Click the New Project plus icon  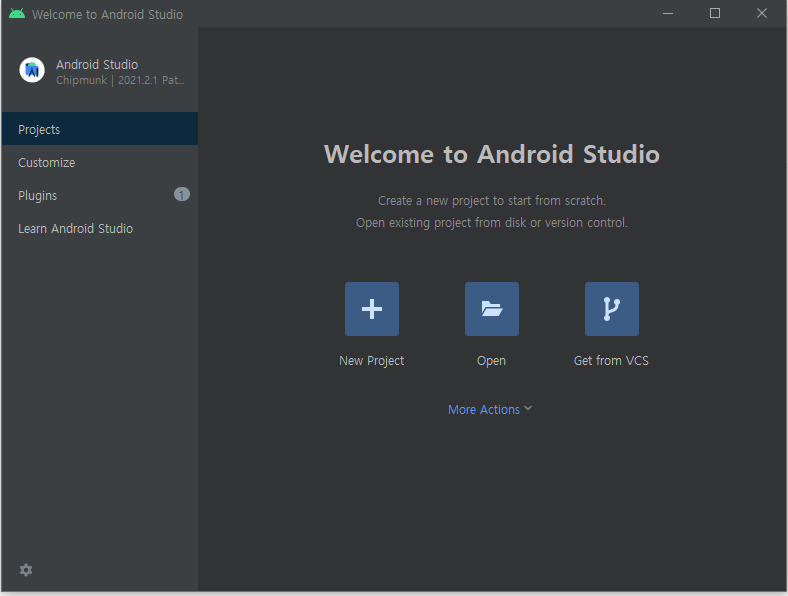pyautogui.click(x=372, y=309)
